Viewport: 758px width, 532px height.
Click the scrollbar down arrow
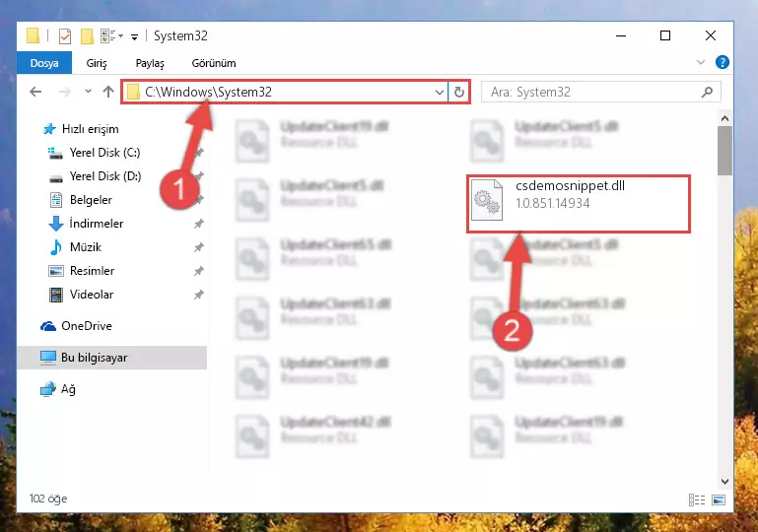point(724,482)
